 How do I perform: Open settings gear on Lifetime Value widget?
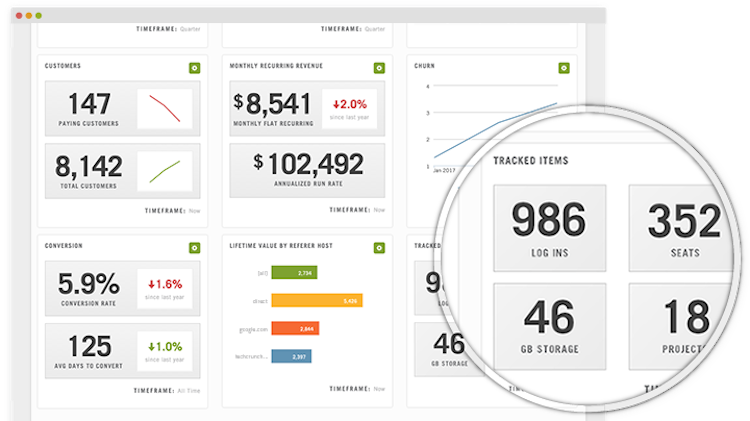coord(379,248)
